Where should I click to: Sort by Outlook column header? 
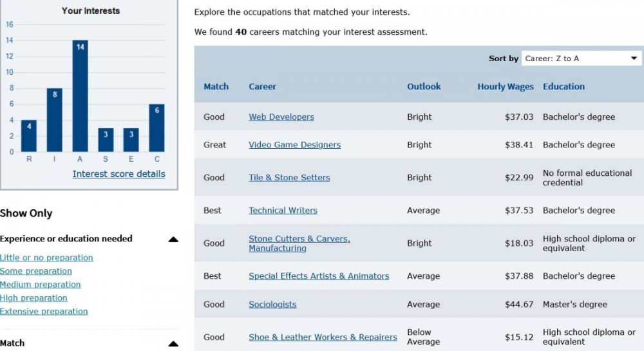pyautogui.click(x=424, y=86)
